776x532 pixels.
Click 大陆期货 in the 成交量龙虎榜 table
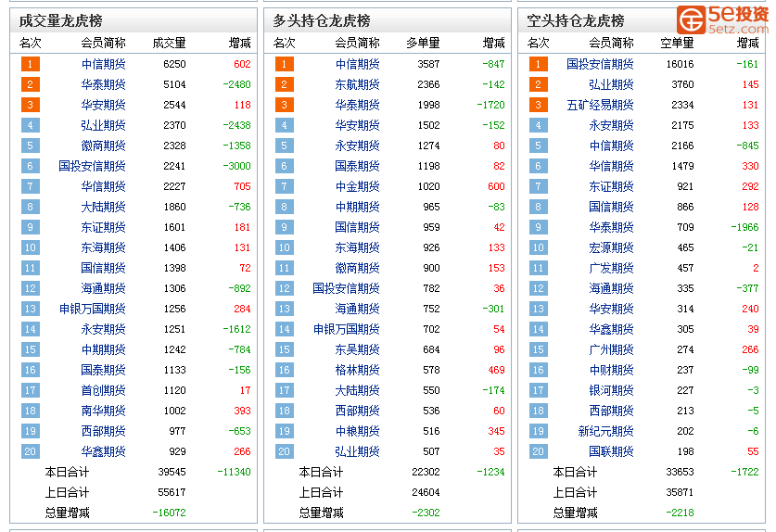point(103,207)
